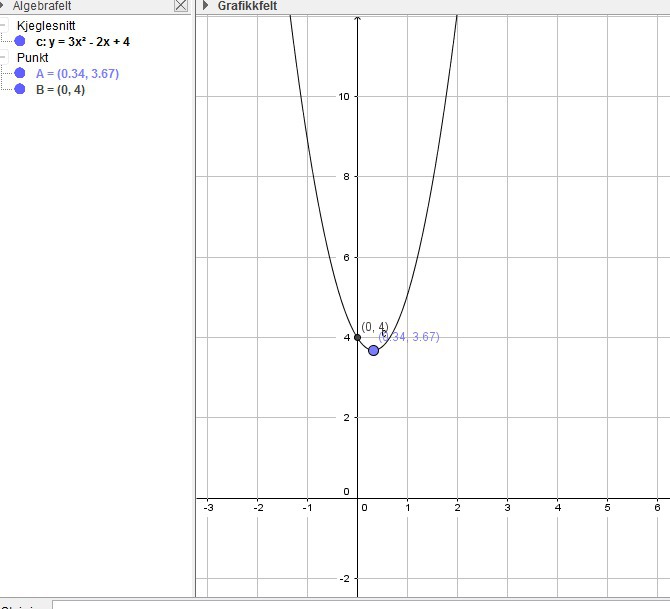Collapse the Kjeglesnitt group
The height and width of the screenshot is (609, 670).
3,25
